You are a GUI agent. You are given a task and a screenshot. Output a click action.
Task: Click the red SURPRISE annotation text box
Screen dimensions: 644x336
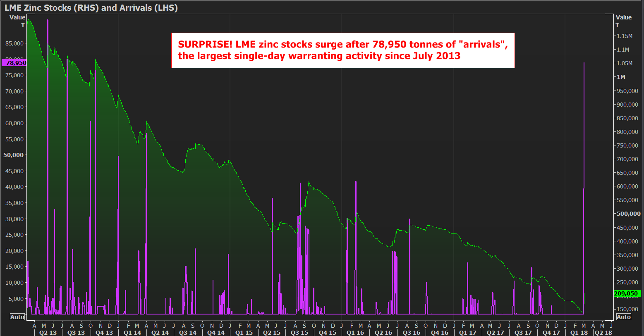click(343, 50)
